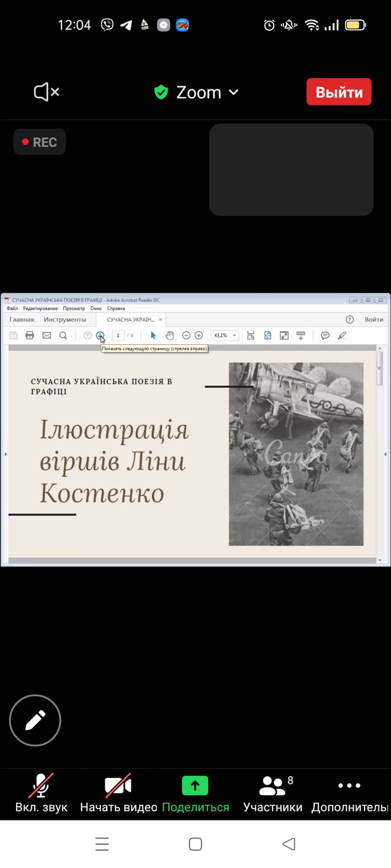Click the page number input field
The image size is (391, 868).
118,336
